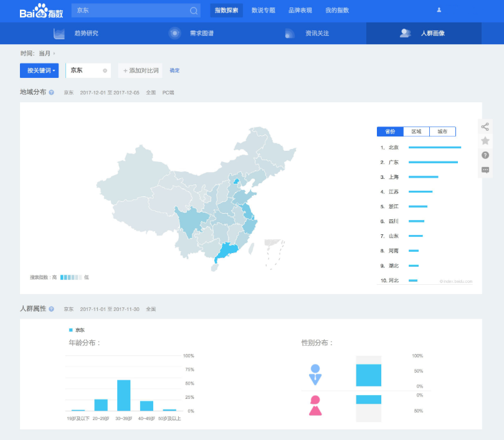Click the 搜索指数 color scale legend

point(71,277)
